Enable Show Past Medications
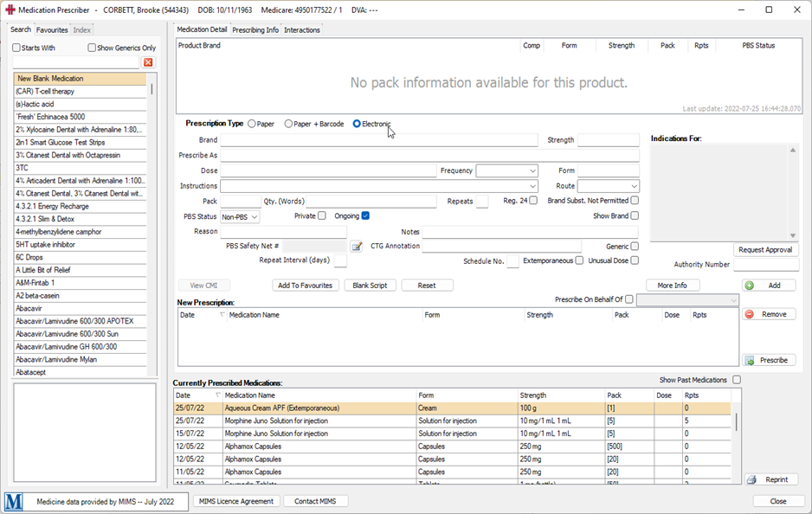Viewport: 812px width, 514px height. [737, 380]
